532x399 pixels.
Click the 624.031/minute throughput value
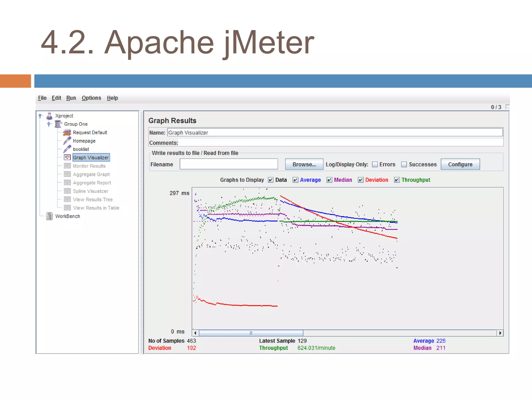pyautogui.click(x=316, y=348)
